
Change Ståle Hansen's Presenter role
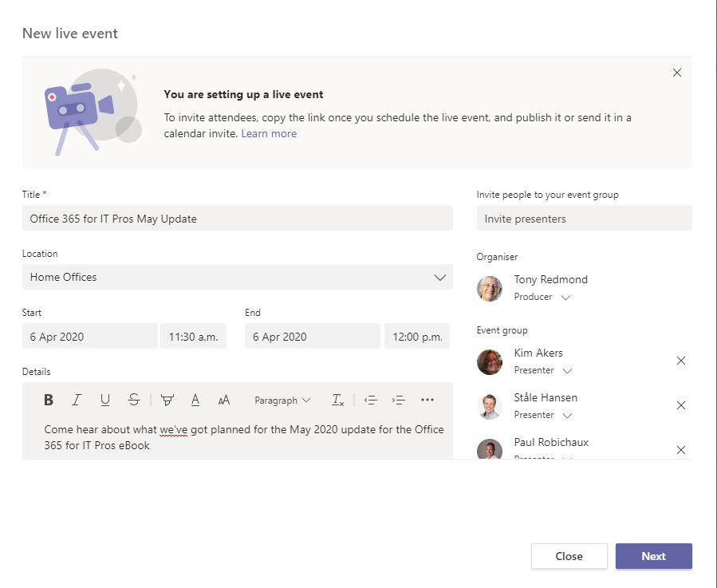coord(543,415)
